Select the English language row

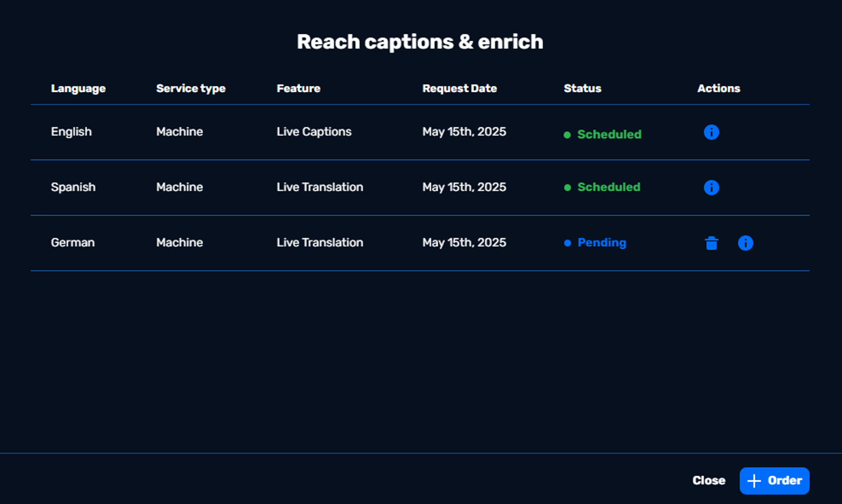click(x=71, y=132)
